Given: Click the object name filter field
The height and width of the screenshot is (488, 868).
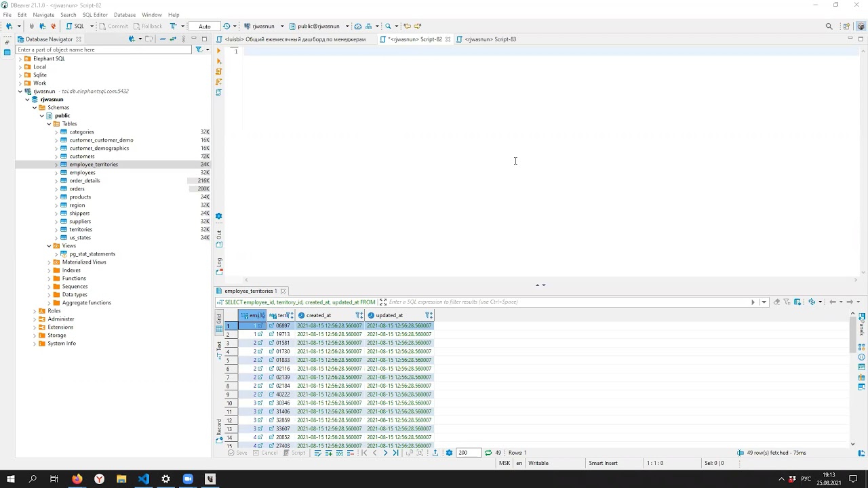Looking at the screenshot, I should coord(104,49).
